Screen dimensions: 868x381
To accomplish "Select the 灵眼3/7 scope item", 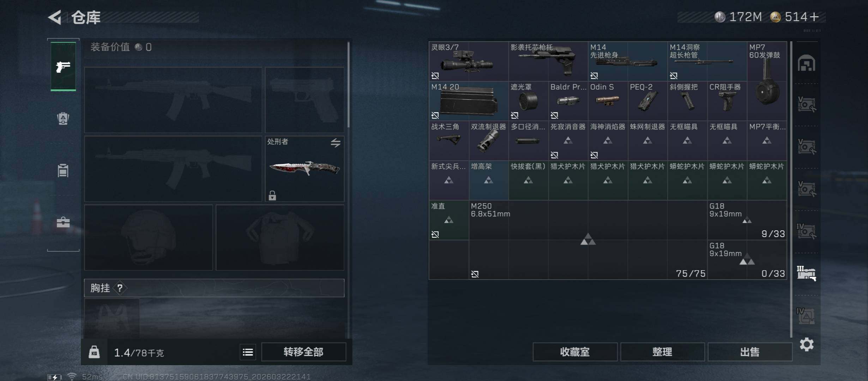I will tap(469, 61).
